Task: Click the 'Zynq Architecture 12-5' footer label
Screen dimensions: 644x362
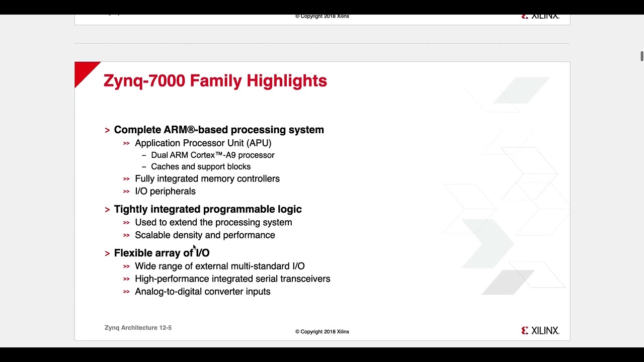Action: (138, 328)
